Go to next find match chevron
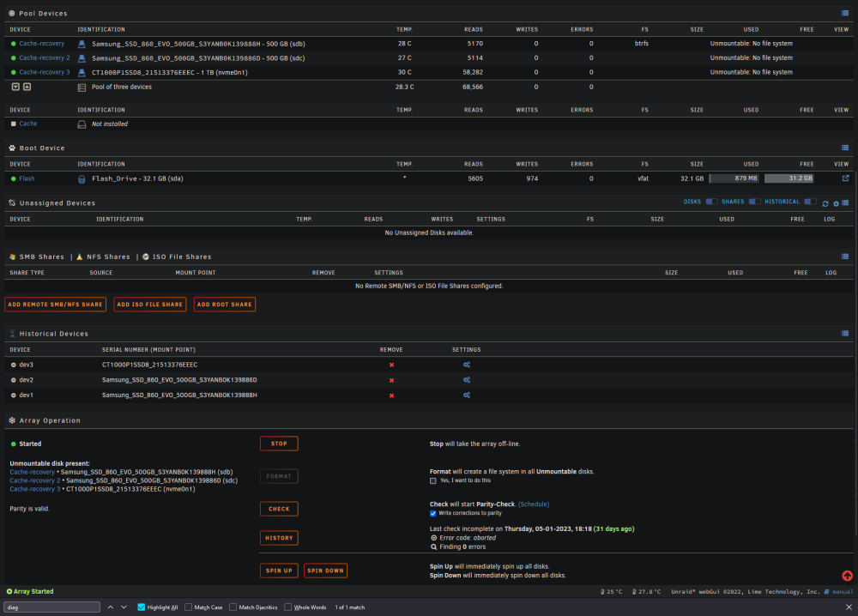The image size is (858, 616). pos(124,607)
